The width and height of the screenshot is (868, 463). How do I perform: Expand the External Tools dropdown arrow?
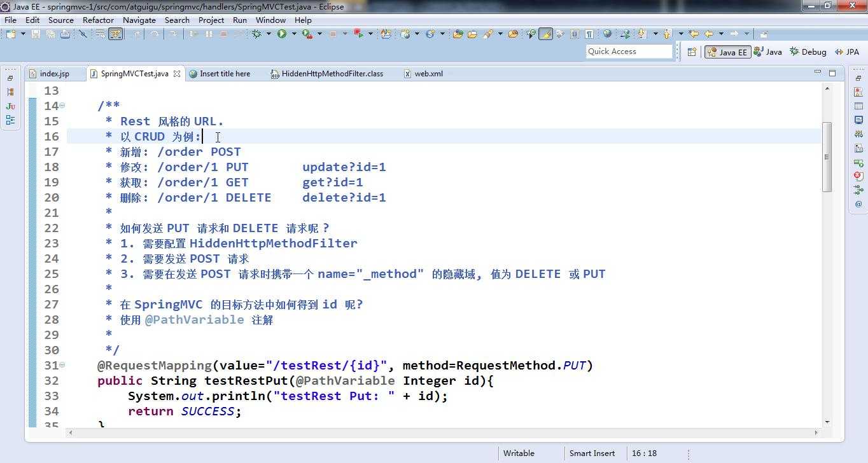point(319,34)
